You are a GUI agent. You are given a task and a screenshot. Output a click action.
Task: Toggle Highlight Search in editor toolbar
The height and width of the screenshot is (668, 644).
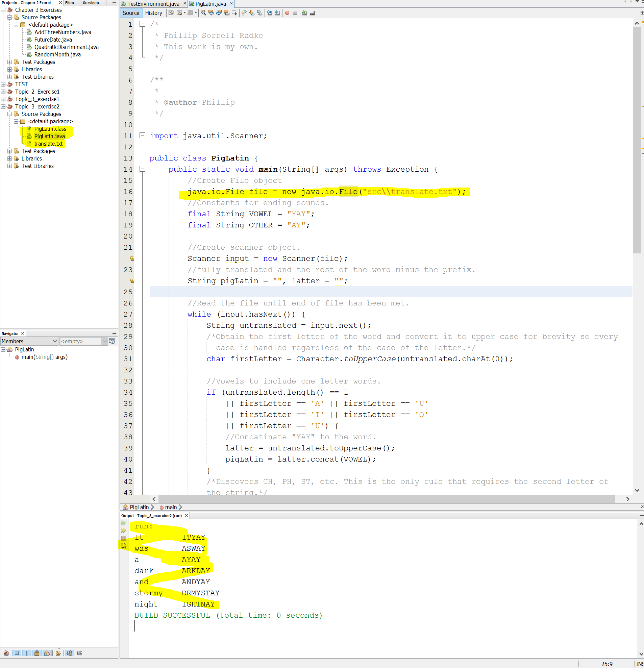tap(227, 13)
